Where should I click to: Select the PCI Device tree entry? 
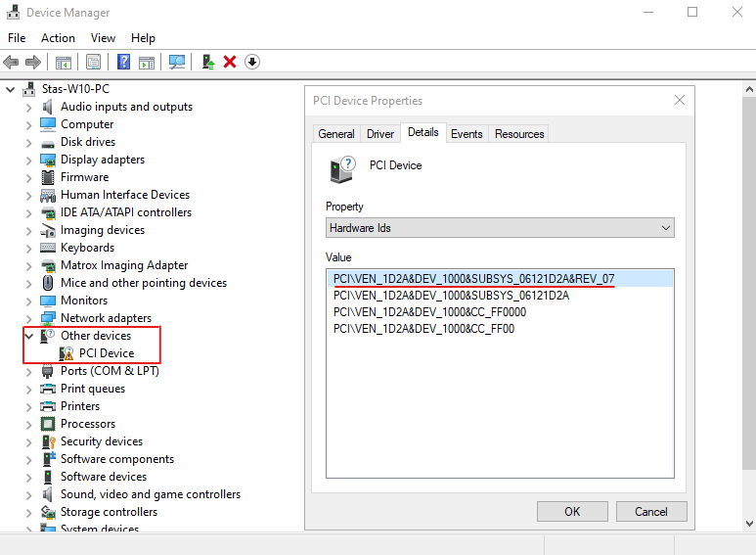pyautogui.click(x=106, y=353)
